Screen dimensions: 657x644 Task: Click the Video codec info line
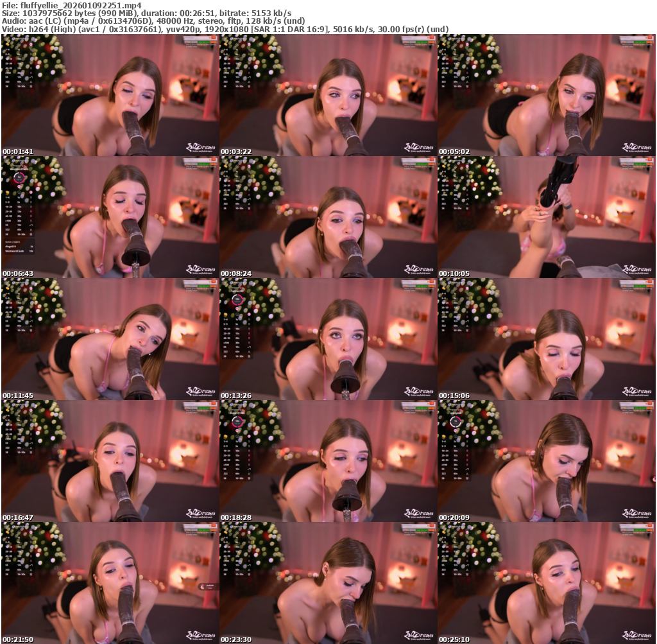coord(225,30)
